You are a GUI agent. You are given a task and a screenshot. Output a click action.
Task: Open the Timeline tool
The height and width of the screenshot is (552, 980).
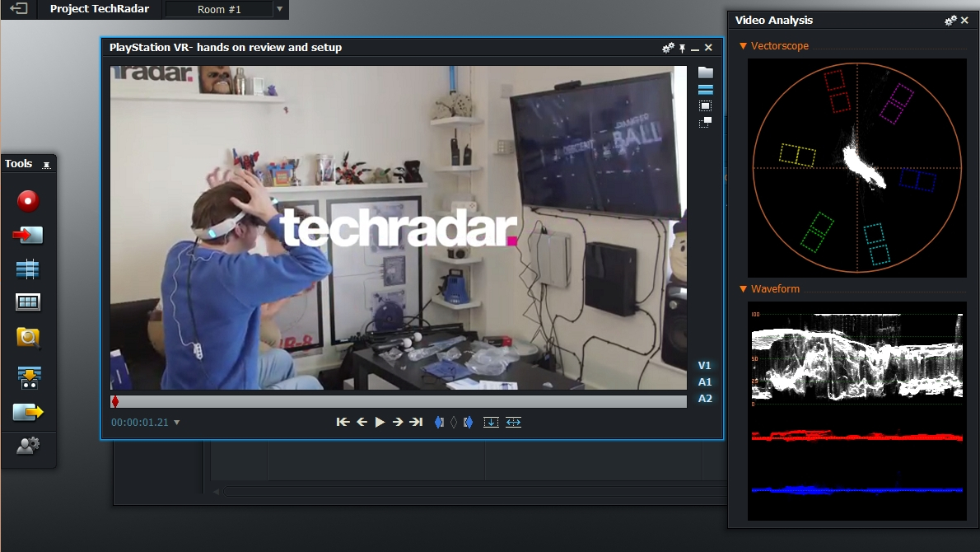click(x=27, y=269)
